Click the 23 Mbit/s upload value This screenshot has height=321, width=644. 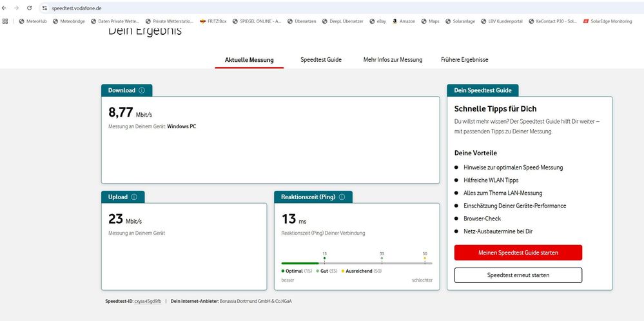pyautogui.click(x=125, y=219)
